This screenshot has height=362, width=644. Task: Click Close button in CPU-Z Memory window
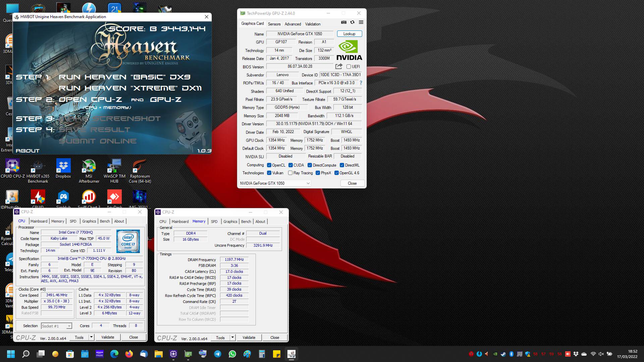pyautogui.click(x=275, y=338)
